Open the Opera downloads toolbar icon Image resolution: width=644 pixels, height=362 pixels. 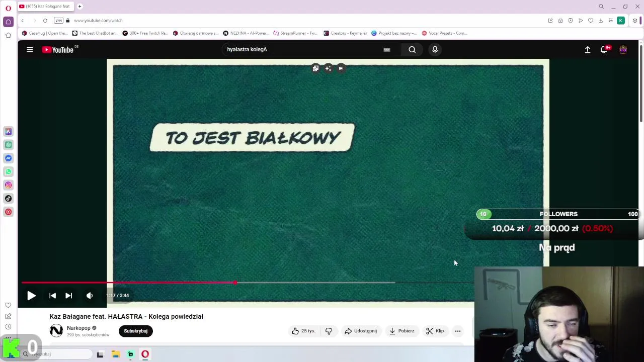[x=601, y=21]
